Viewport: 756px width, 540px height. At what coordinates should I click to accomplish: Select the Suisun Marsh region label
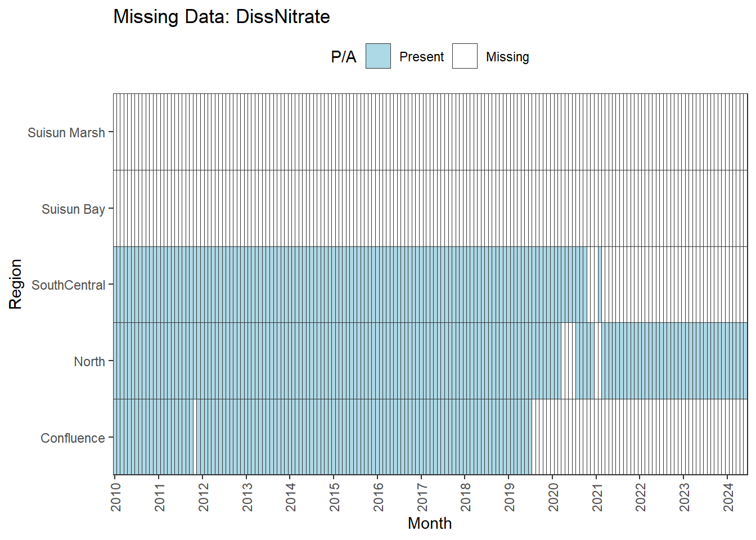[66, 133]
